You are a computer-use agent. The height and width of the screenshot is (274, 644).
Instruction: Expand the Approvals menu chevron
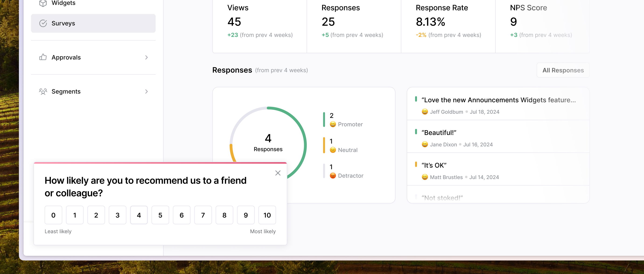(147, 57)
